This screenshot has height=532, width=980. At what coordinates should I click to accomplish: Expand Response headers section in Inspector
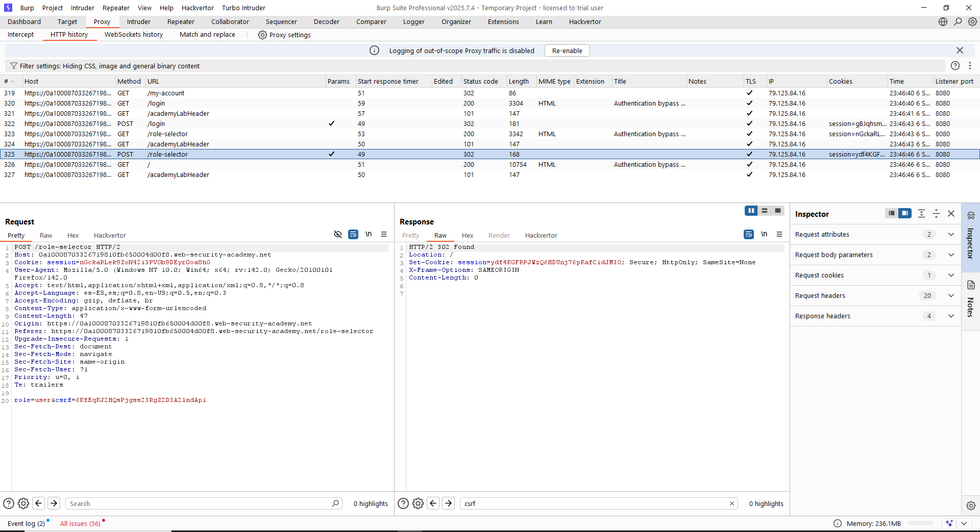[950, 316]
